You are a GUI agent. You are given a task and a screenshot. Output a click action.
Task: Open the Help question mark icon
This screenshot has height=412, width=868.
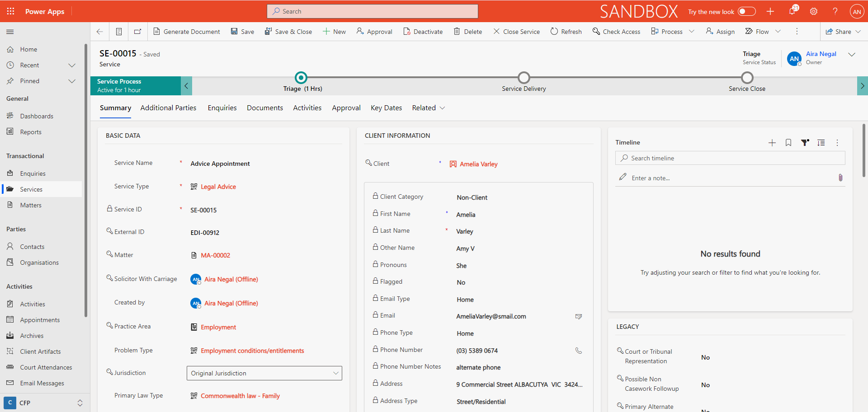(x=835, y=11)
